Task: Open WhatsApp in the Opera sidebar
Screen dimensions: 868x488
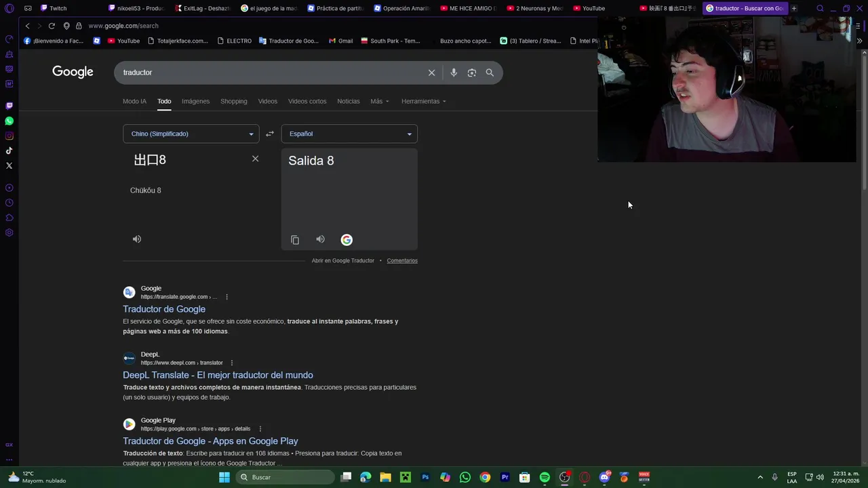Action: (9, 121)
